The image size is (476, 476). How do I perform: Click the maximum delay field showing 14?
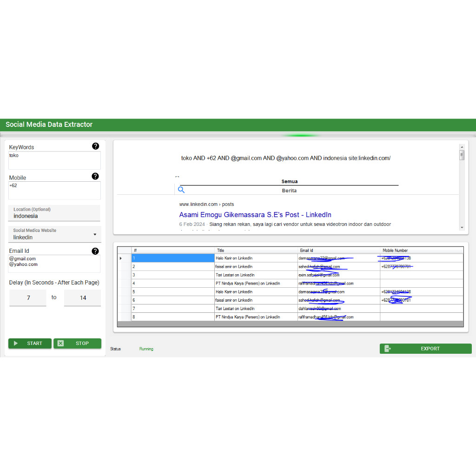[83, 298]
